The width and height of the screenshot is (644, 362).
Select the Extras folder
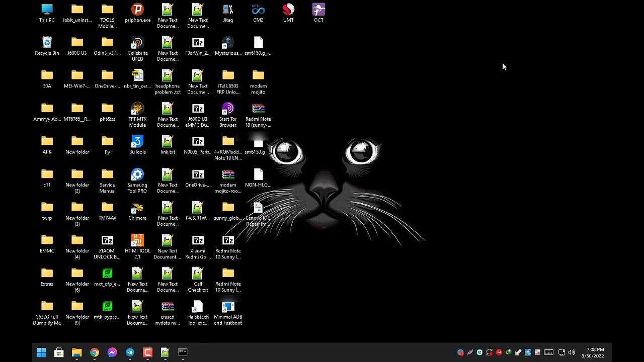point(47,277)
